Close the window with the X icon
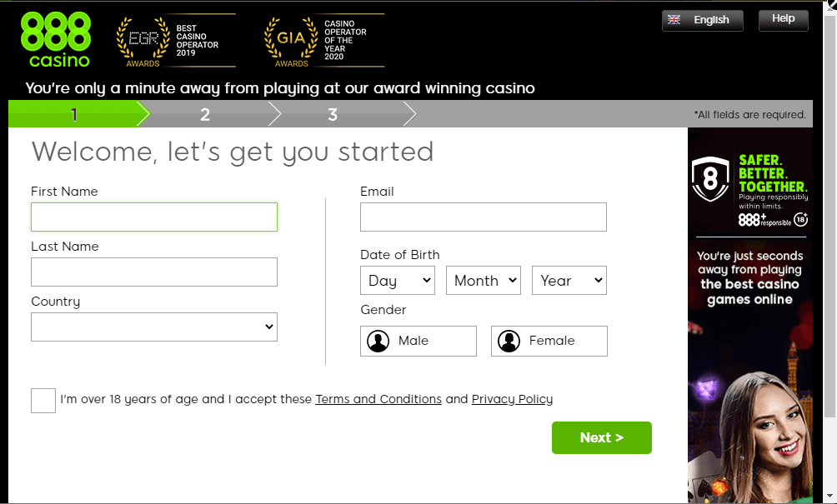The image size is (837, 504). (x=832, y=3)
